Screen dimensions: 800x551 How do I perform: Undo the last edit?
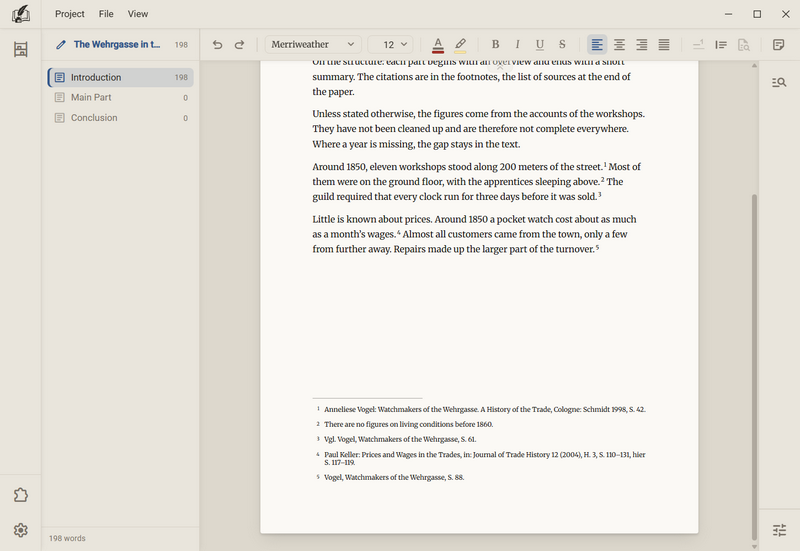217,44
